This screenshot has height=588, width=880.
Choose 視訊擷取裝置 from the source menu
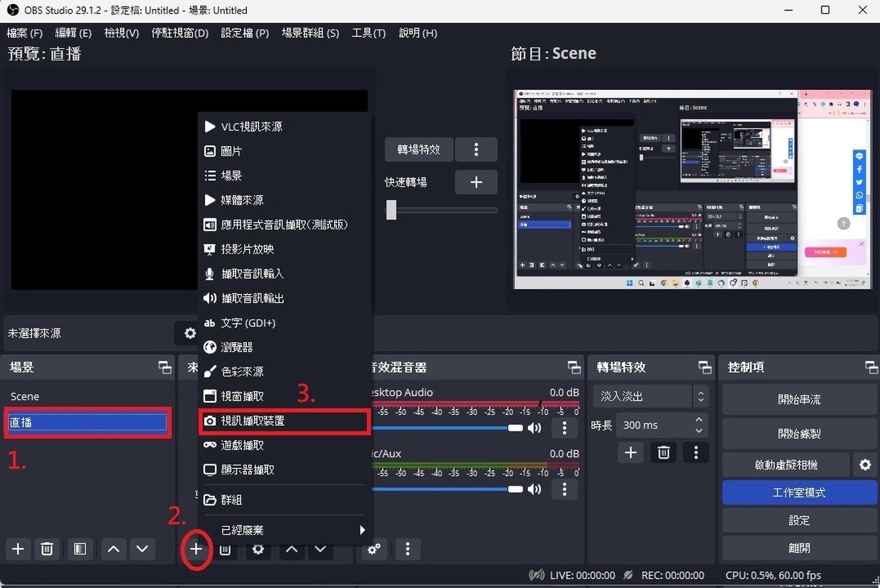point(285,420)
